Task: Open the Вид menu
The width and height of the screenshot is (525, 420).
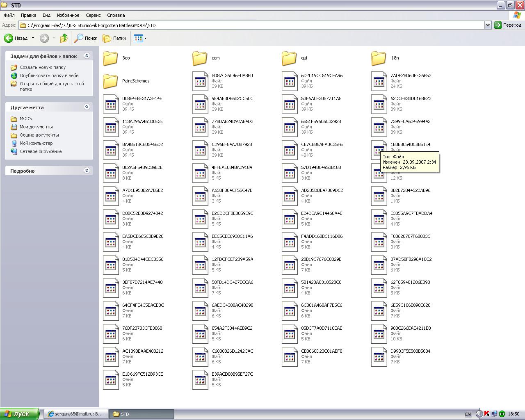Action: (46, 15)
